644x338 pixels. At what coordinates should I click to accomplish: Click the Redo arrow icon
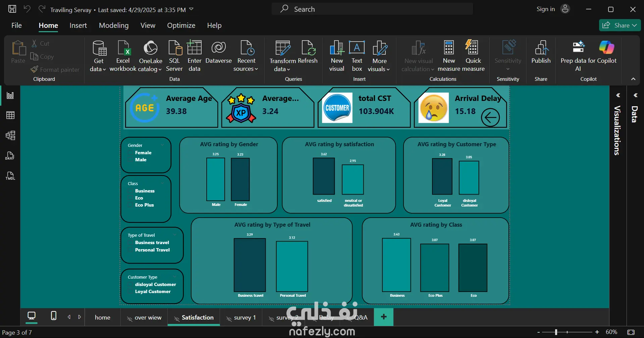42,9
